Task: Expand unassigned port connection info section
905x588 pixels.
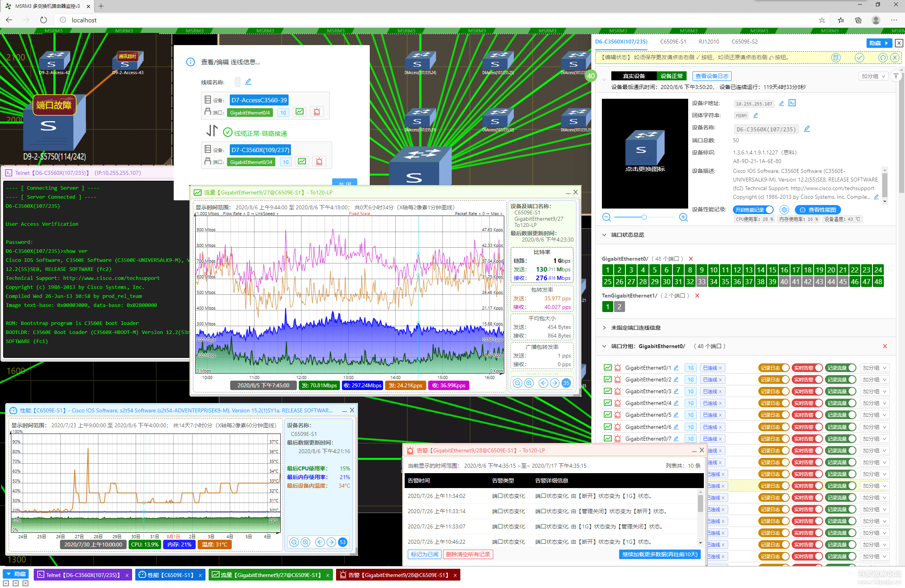Action: click(x=604, y=328)
